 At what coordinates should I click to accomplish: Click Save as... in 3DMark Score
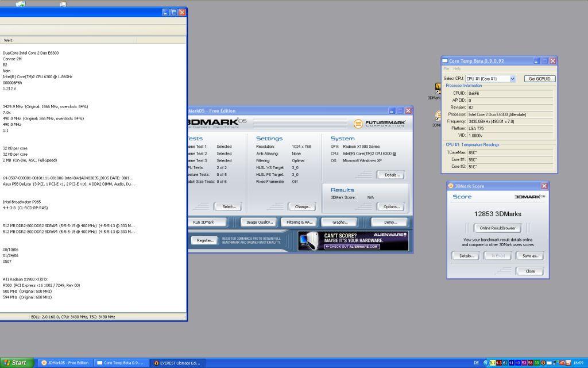click(530, 256)
